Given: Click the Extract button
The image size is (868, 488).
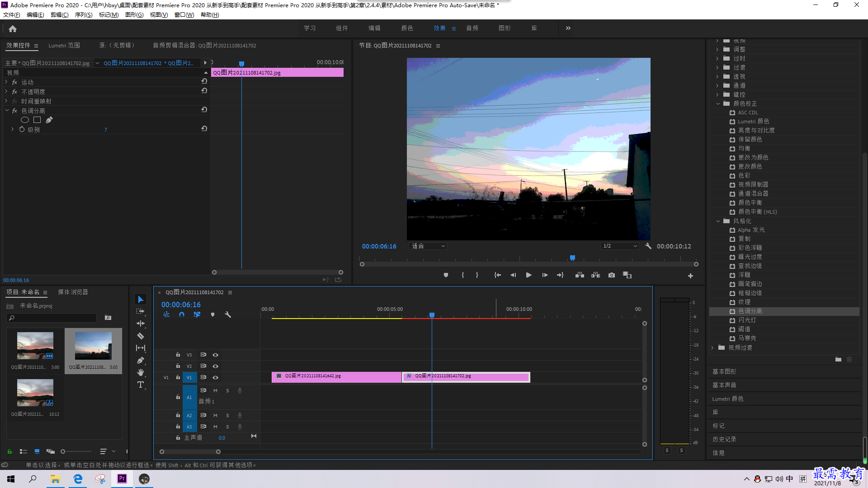Looking at the screenshot, I should pos(595,275).
